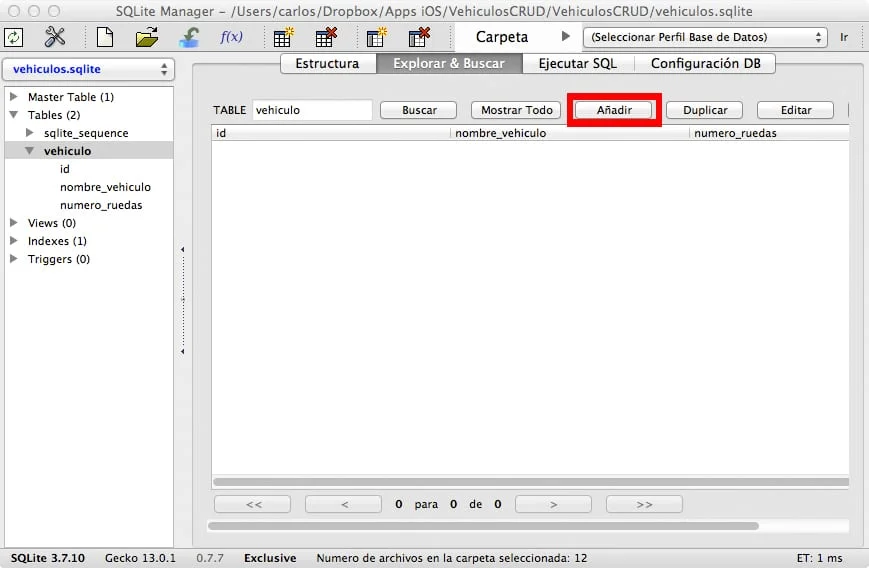The width and height of the screenshot is (869, 568).
Task: Click the create table icon with star
Action: point(284,37)
